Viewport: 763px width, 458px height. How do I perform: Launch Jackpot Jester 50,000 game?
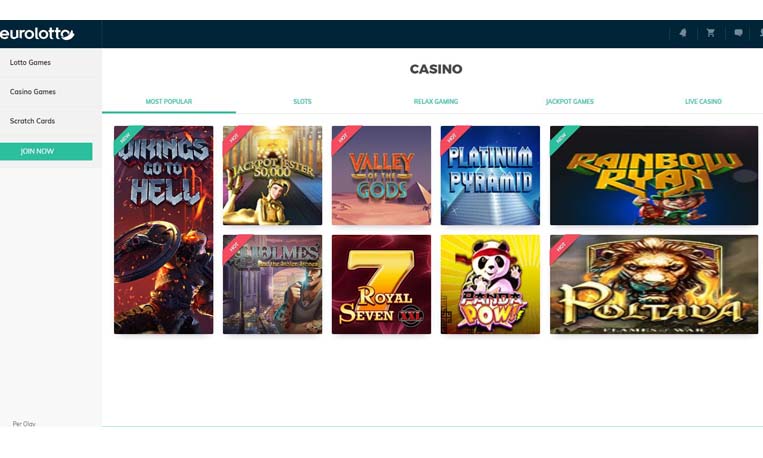(x=272, y=175)
